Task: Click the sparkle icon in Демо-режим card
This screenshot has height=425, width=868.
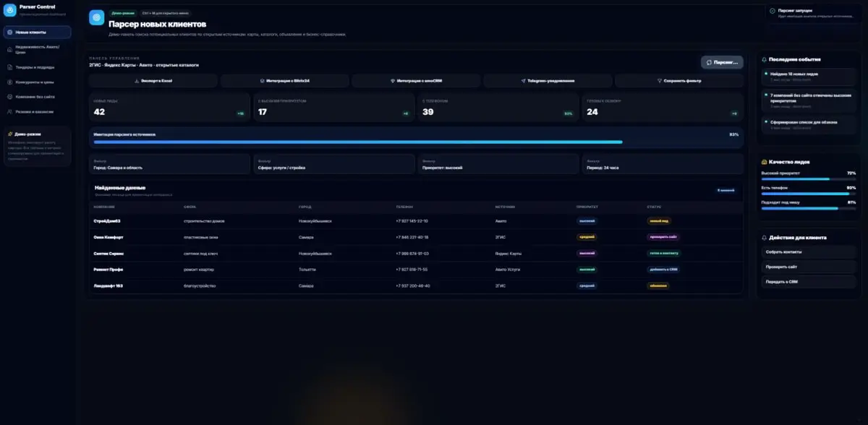Action: click(x=9, y=134)
